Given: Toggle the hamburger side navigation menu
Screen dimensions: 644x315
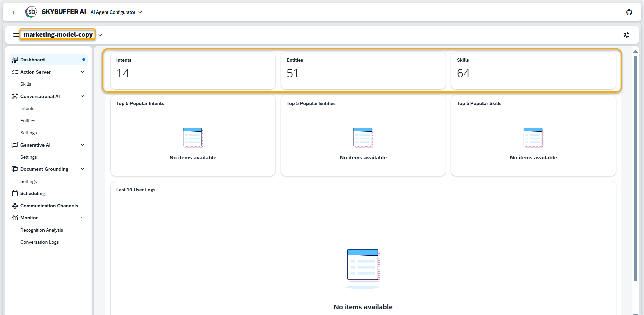Looking at the screenshot, I should point(16,35).
